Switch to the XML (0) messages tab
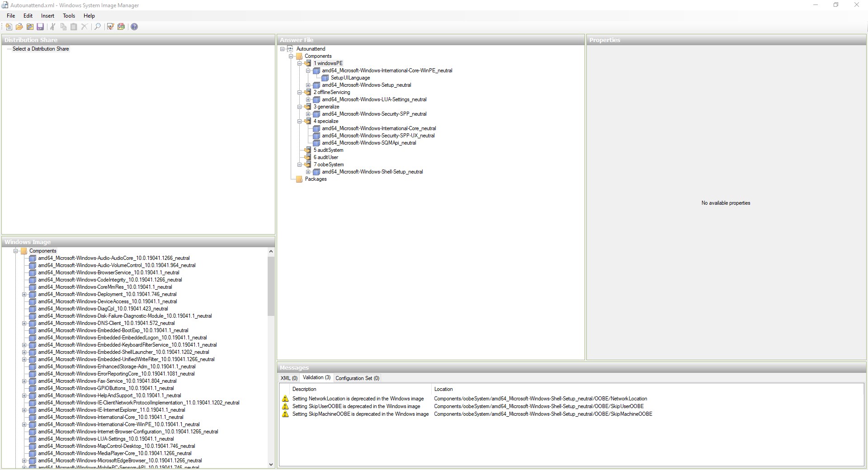Viewport: 868px width, 470px height. pyautogui.click(x=289, y=378)
